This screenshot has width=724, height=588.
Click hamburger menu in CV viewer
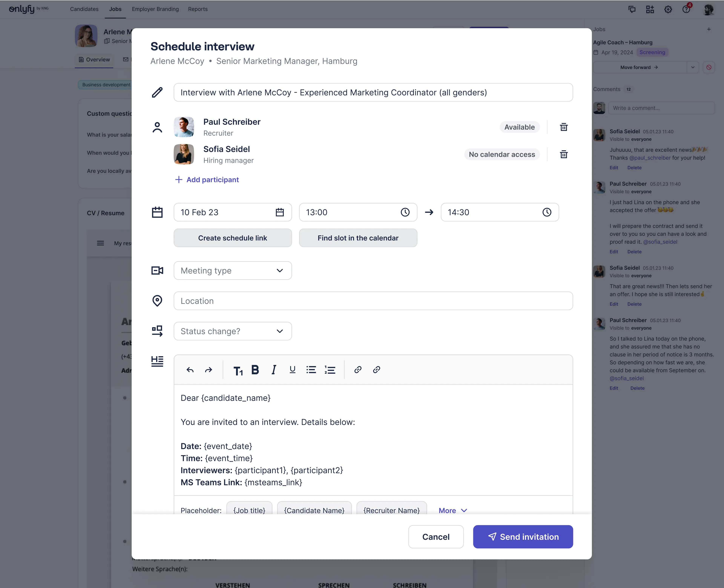coord(100,243)
